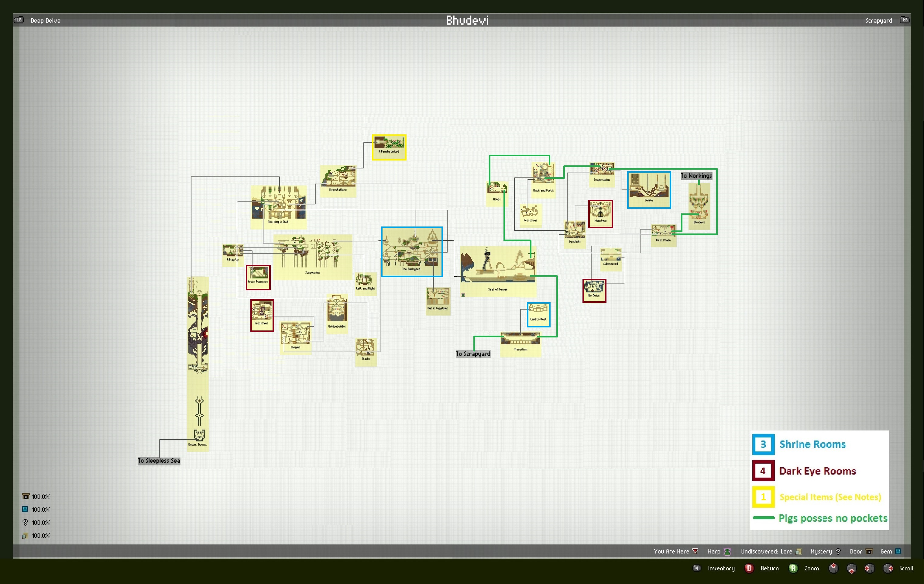
Task: Click the Inventory back-arrow button icon
Action: 697,568
